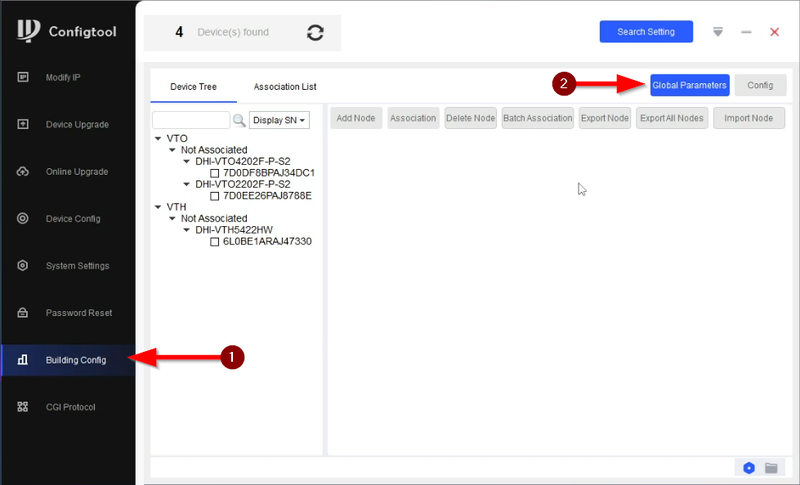Click the Import Node button
This screenshot has height=485, width=800.
[x=748, y=118]
